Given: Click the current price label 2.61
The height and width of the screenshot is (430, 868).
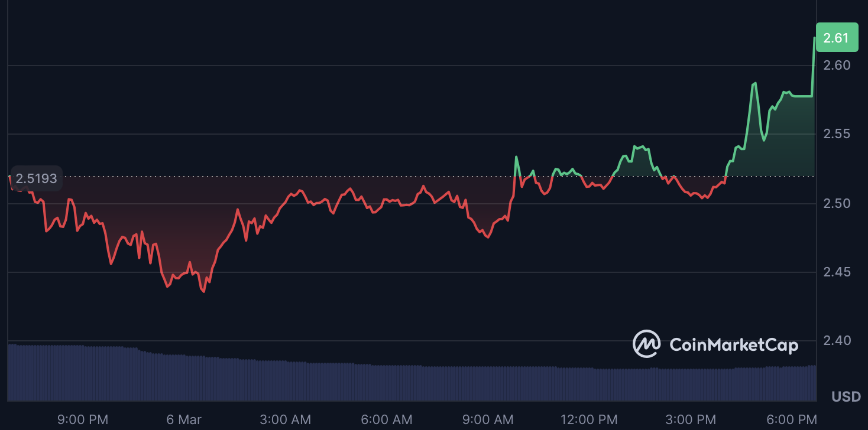Looking at the screenshot, I should (836, 38).
